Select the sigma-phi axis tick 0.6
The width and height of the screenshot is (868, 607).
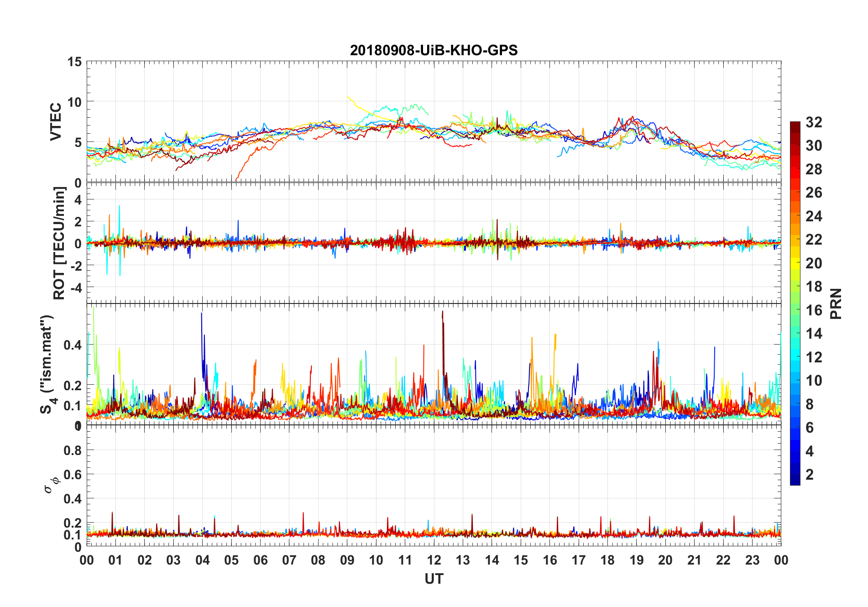click(73, 475)
